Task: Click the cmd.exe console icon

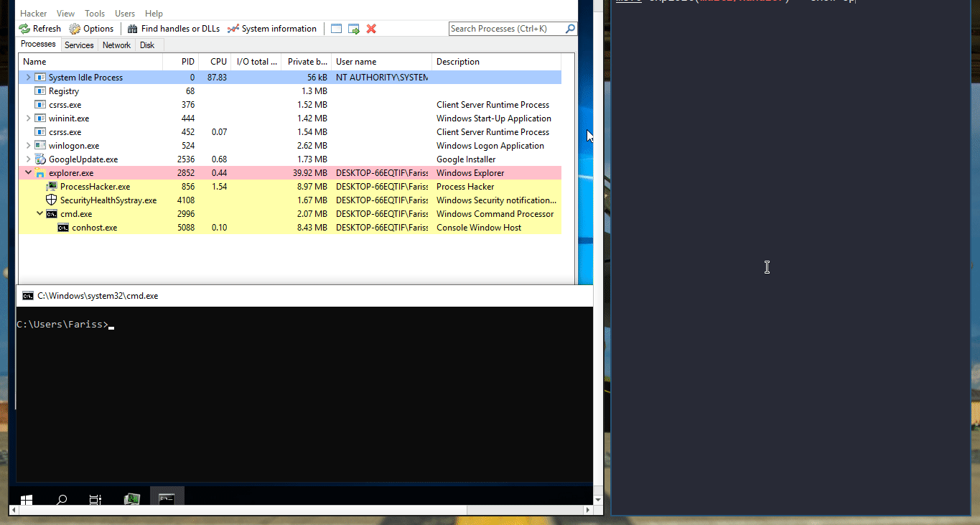Action: pyautogui.click(x=52, y=214)
